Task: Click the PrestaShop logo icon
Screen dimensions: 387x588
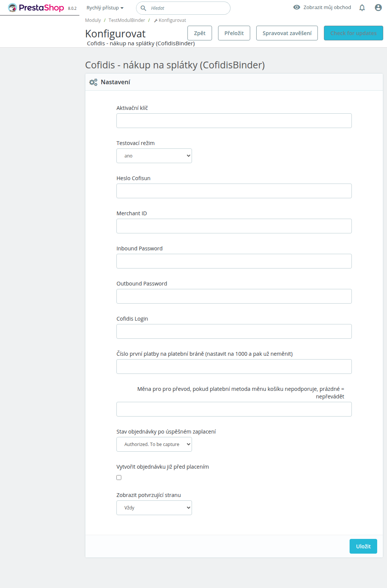Action: tap(12, 8)
